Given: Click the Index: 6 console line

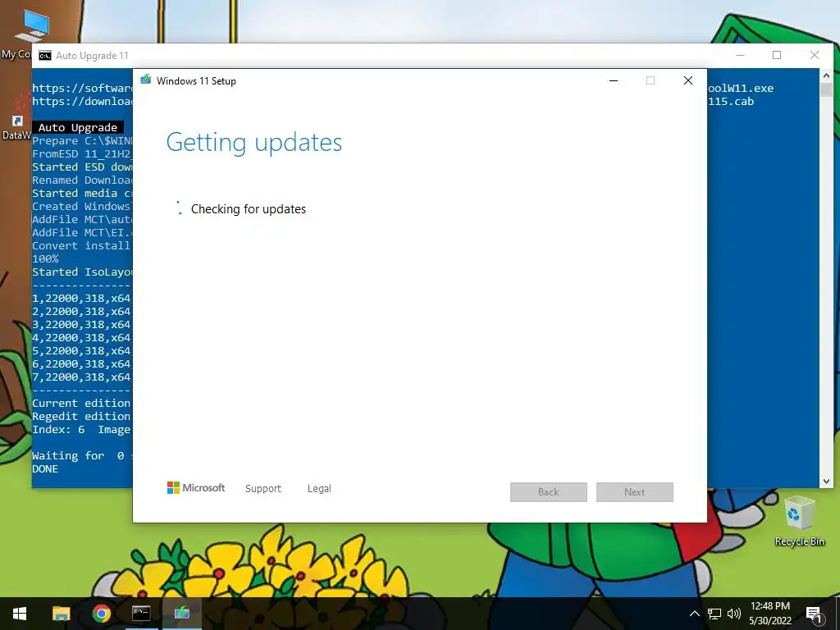Looking at the screenshot, I should click(82, 430).
